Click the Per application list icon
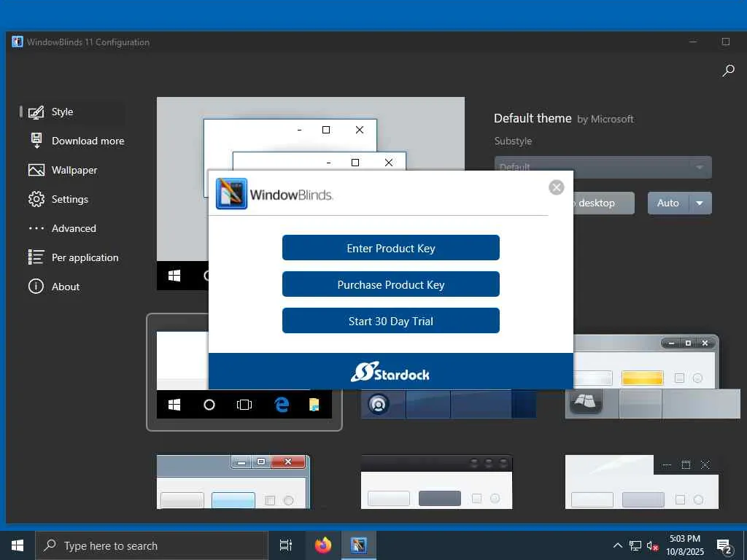747x560 pixels. click(36, 257)
